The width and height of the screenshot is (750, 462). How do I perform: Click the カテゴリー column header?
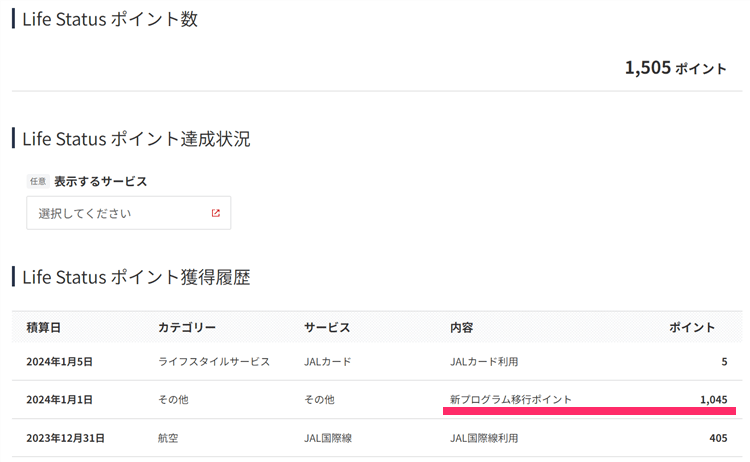click(x=187, y=328)
